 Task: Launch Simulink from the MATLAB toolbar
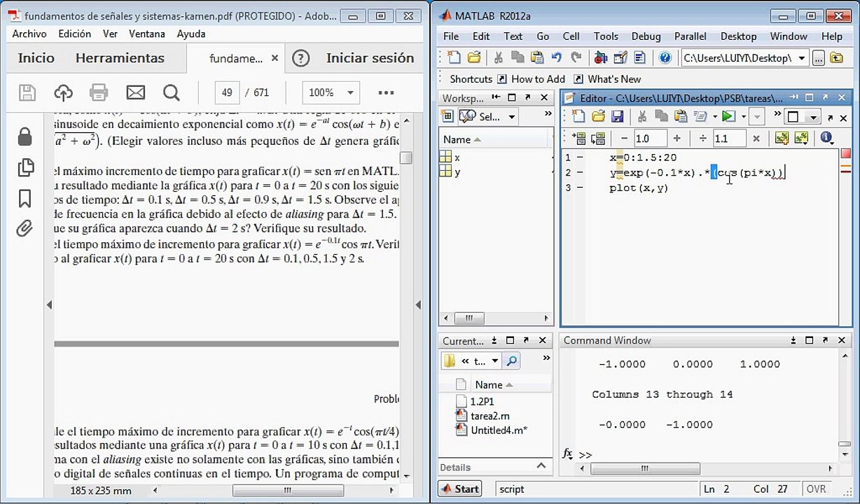tap(601, 58)
